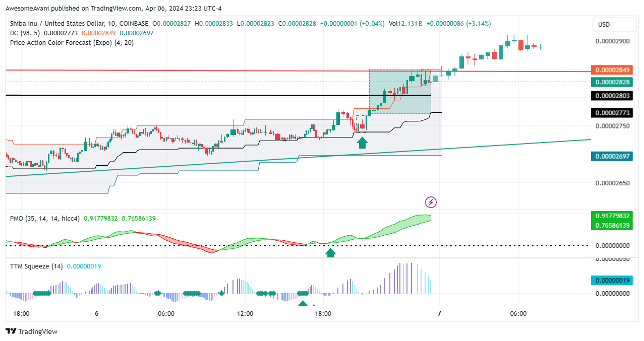The image size is (644, 341).
Task: Click the teal 0.00002697 price label
Action: point(611,157)
